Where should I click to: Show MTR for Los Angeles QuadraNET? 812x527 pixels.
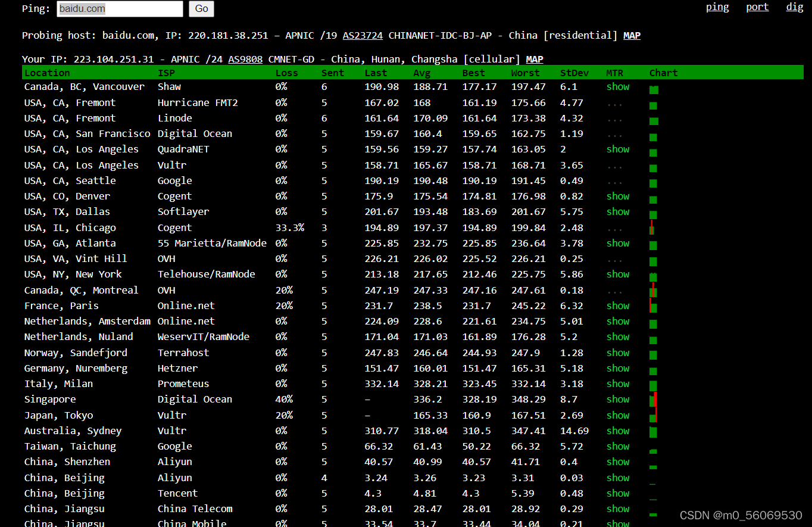pyautogui.click(x=617, y=149)
